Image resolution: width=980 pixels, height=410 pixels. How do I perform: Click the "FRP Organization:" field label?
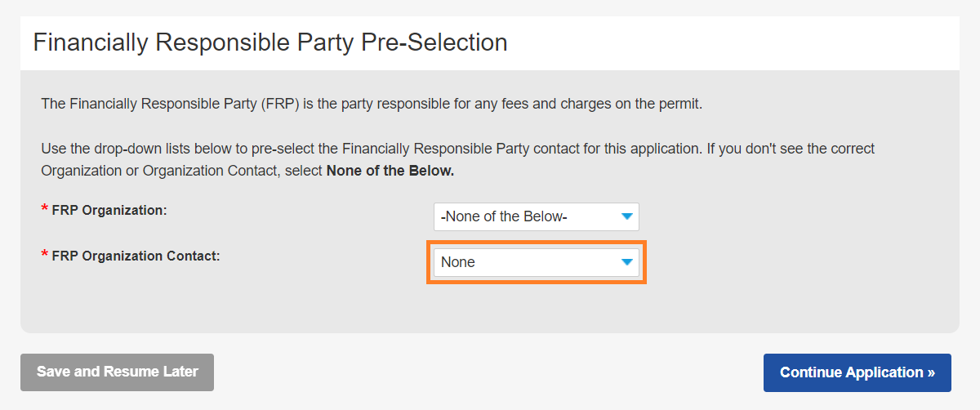point(109,210)
